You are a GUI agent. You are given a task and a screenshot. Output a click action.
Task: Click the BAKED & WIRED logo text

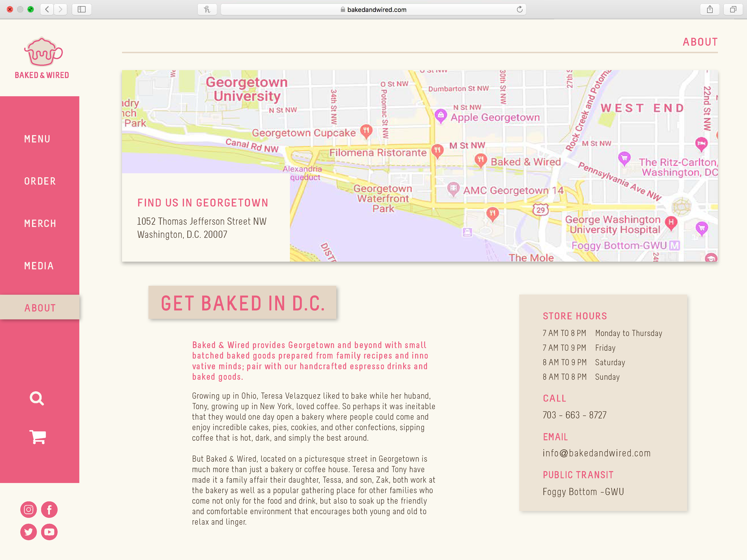pyautogui.click(x=42, y=75)
